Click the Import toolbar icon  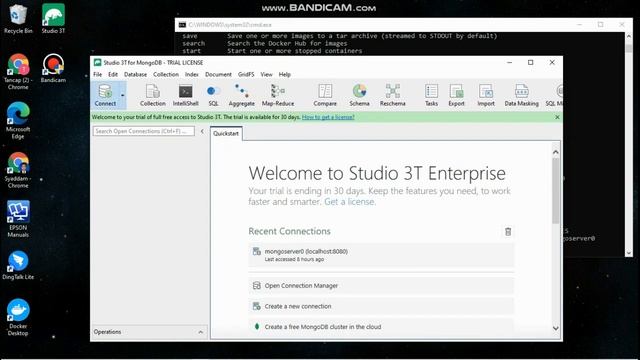pos(486,95)
